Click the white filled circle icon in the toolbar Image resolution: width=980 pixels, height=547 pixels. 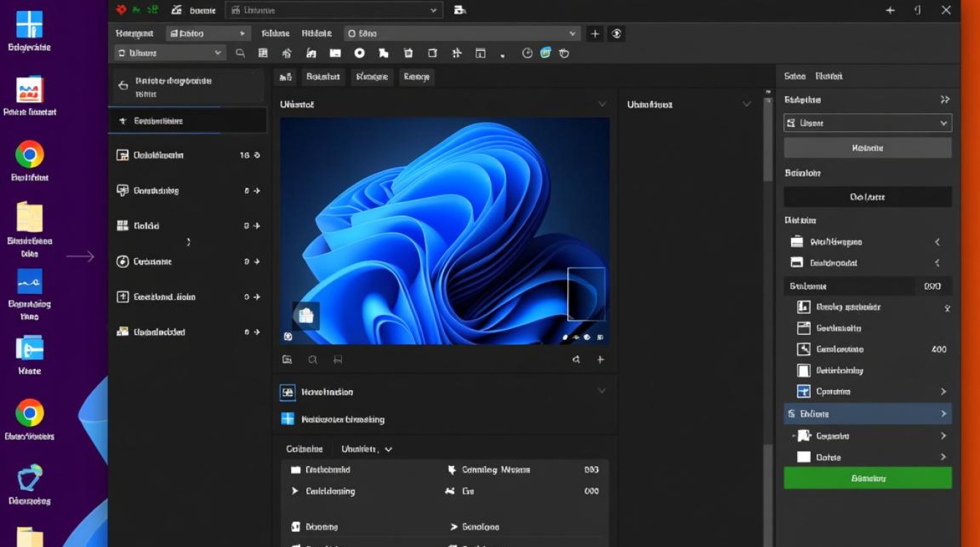[x=359, y=53]
